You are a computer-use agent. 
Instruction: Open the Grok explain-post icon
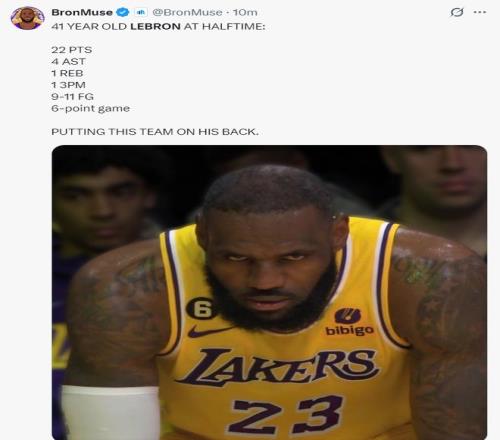[x=457, y=12]
